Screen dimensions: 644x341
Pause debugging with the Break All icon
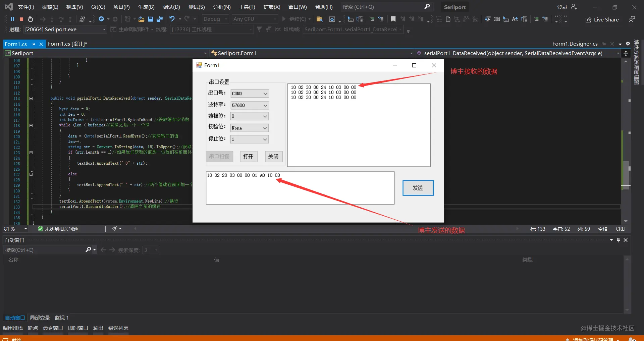(12, 19)
